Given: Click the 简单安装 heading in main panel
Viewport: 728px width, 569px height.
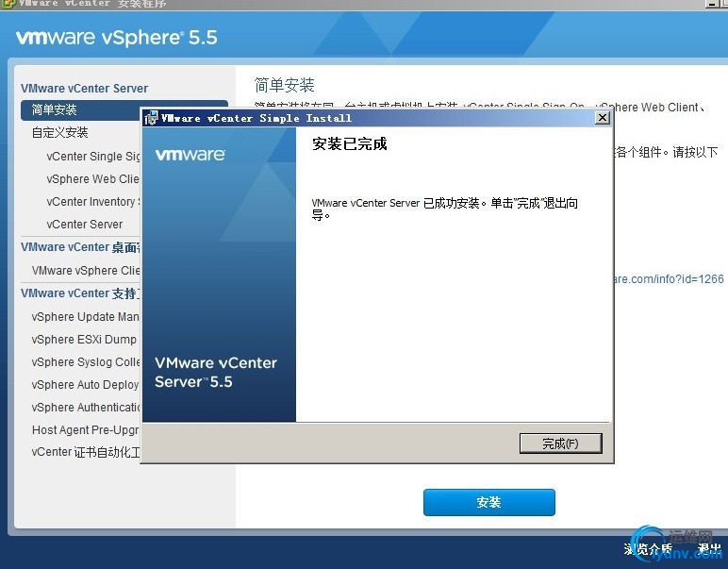Looking at the screenshot, I should pos(284,85).
